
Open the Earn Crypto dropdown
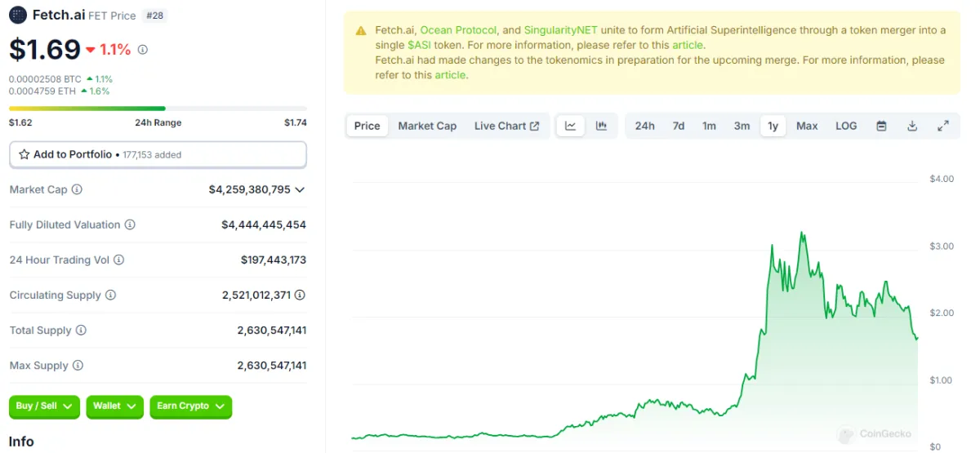[190, 406]
